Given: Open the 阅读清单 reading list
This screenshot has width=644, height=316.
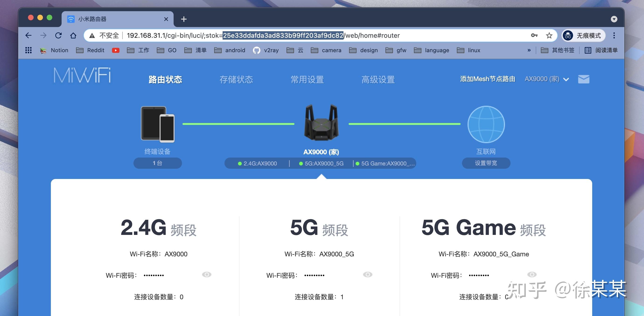Looking at the screenshot, I should click(x=601, y=50).
